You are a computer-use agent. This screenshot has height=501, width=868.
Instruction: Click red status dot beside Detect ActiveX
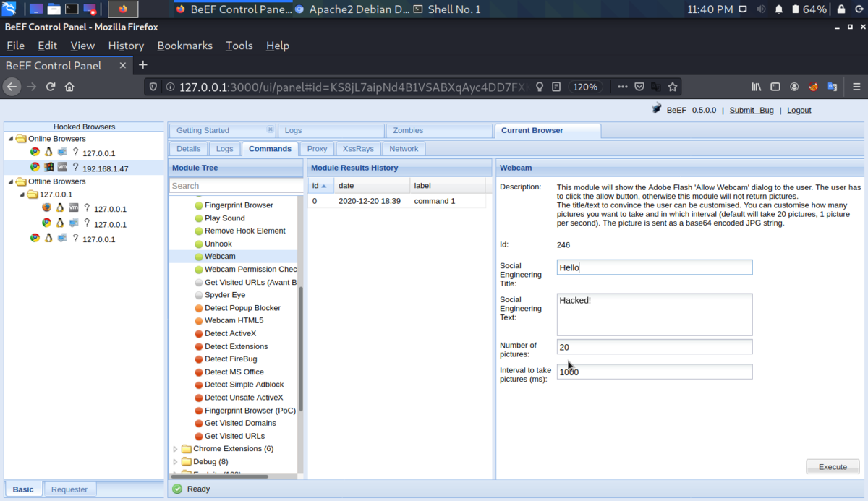click(x=199, y=334)
